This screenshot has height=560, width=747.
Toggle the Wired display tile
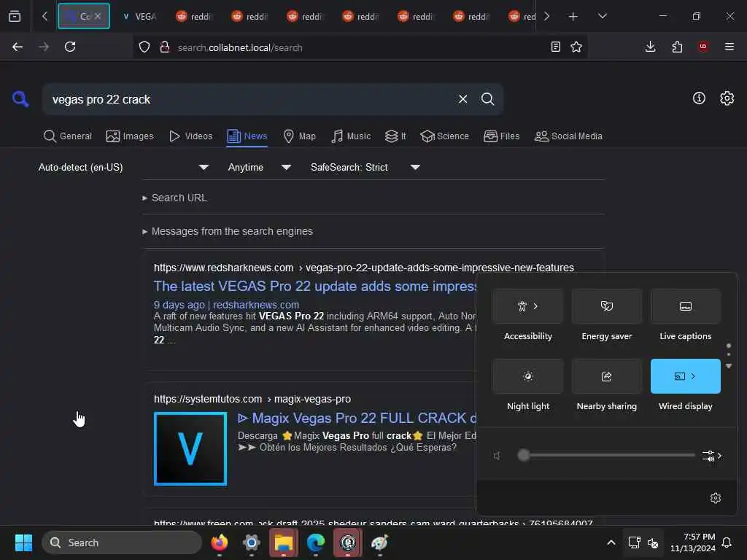(686, 376)
